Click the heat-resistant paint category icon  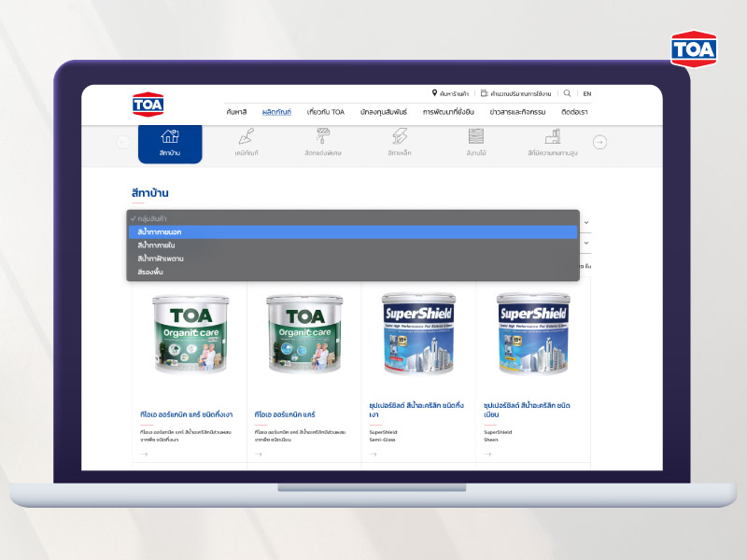click(552, 137)
